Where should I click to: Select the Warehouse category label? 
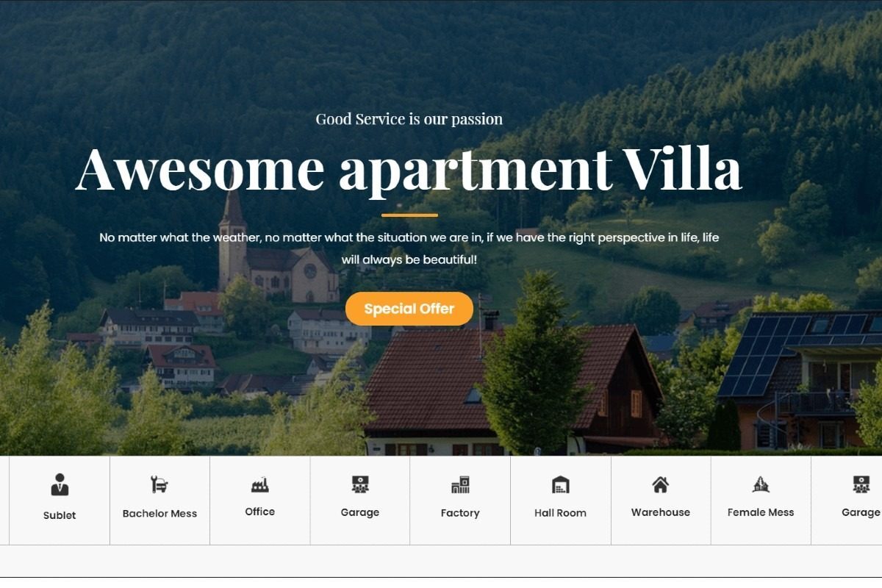[661, 512]
